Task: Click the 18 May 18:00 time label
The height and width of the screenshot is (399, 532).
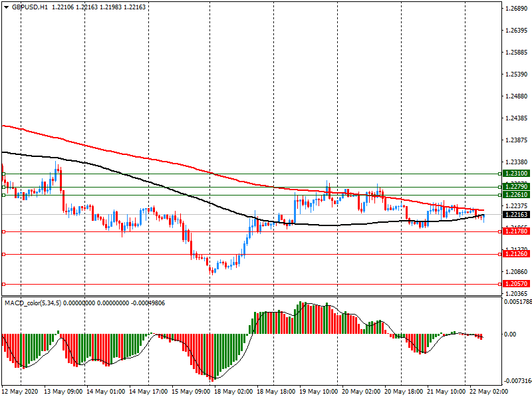Action: (276, 391)
